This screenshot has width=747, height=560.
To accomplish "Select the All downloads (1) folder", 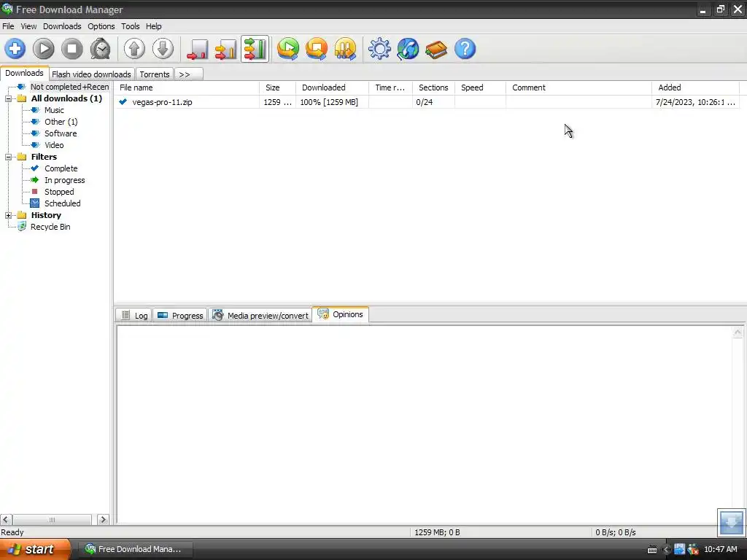I will coord(66,98).
